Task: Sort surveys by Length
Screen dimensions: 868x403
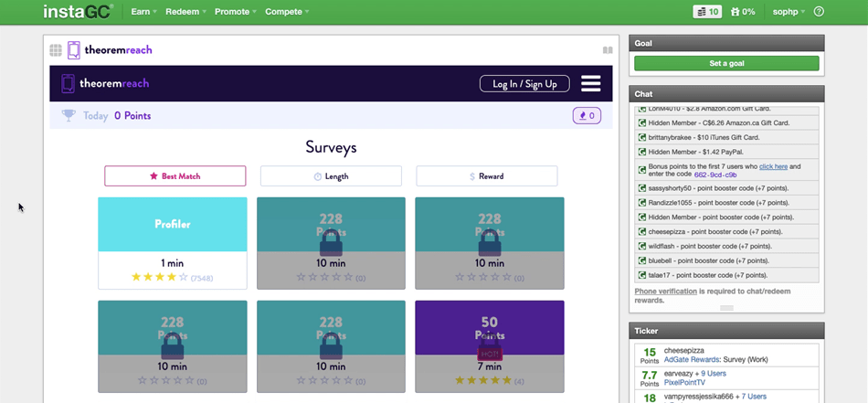Action: click(331, 176)
